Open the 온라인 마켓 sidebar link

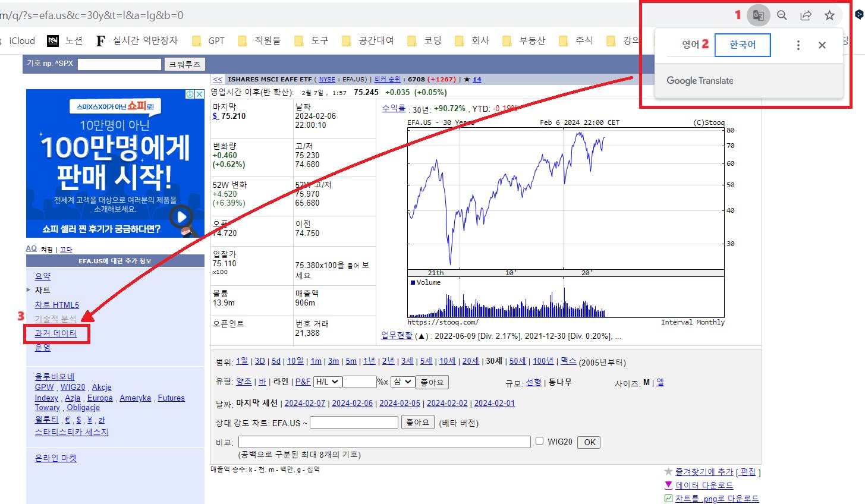point(56,458)
